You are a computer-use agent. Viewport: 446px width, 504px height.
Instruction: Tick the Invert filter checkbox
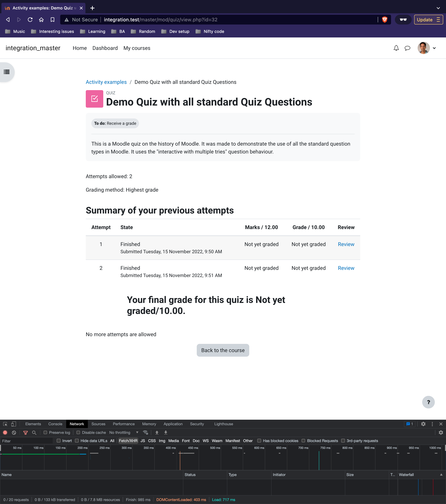coord(59,441)
